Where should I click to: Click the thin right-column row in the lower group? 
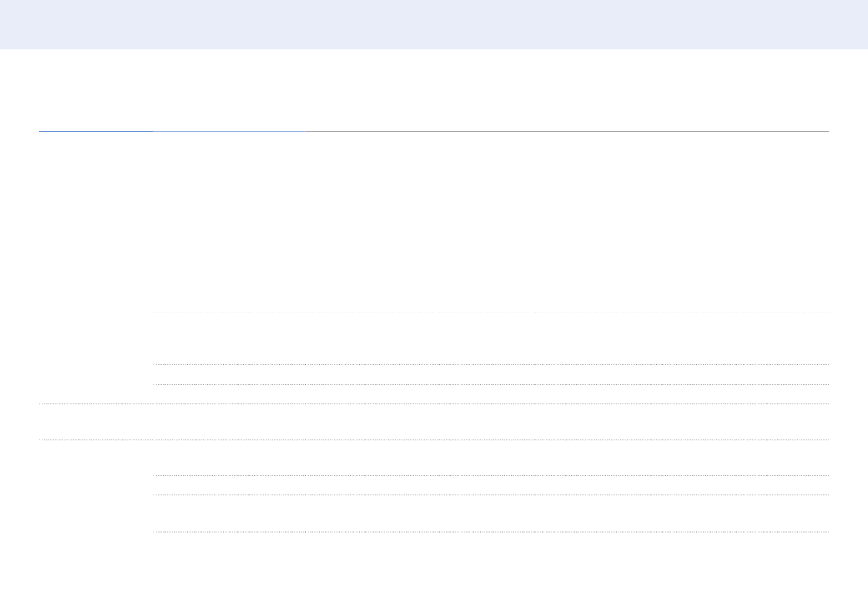click(x=492, y=485)
